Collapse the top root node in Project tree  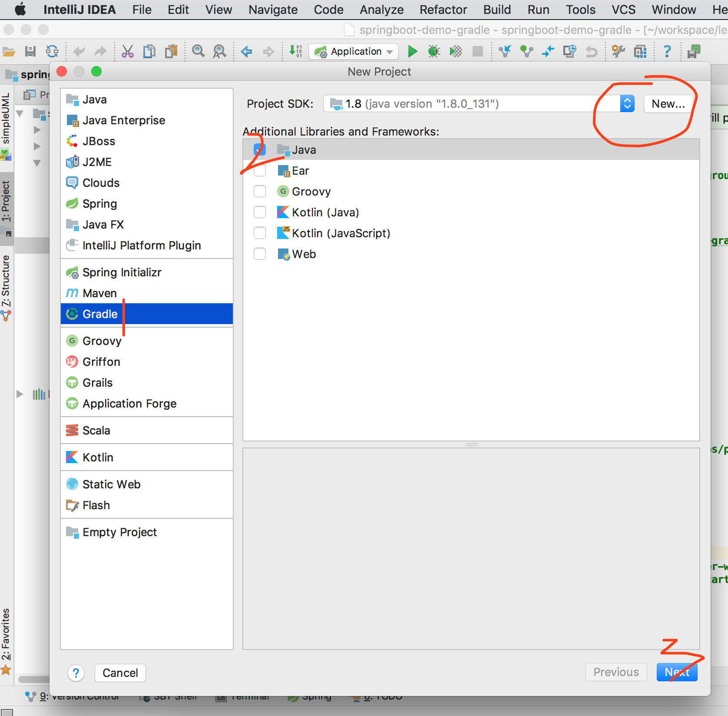[x=20, y=114]
